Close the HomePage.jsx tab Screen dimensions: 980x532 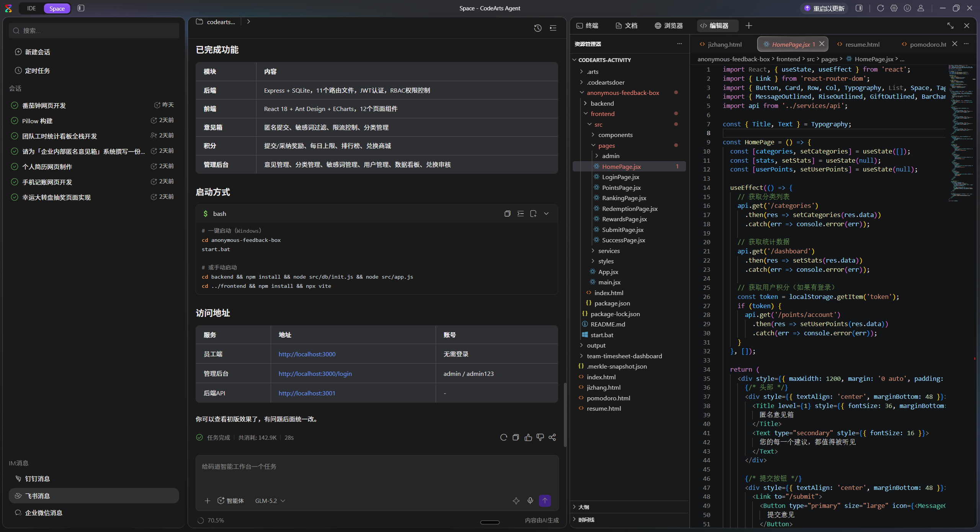822,44
